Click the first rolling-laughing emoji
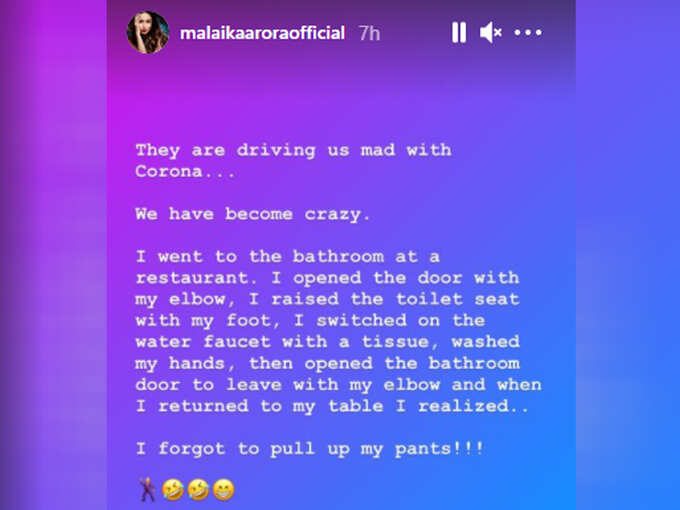The image size is (680, 510). 173,490
